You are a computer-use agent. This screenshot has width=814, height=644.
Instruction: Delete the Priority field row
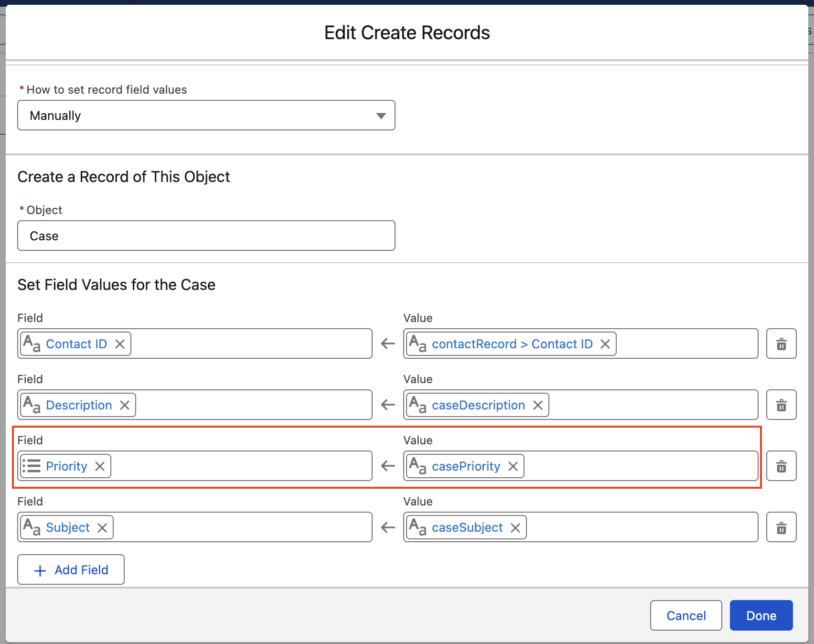(x=781, y=466)
